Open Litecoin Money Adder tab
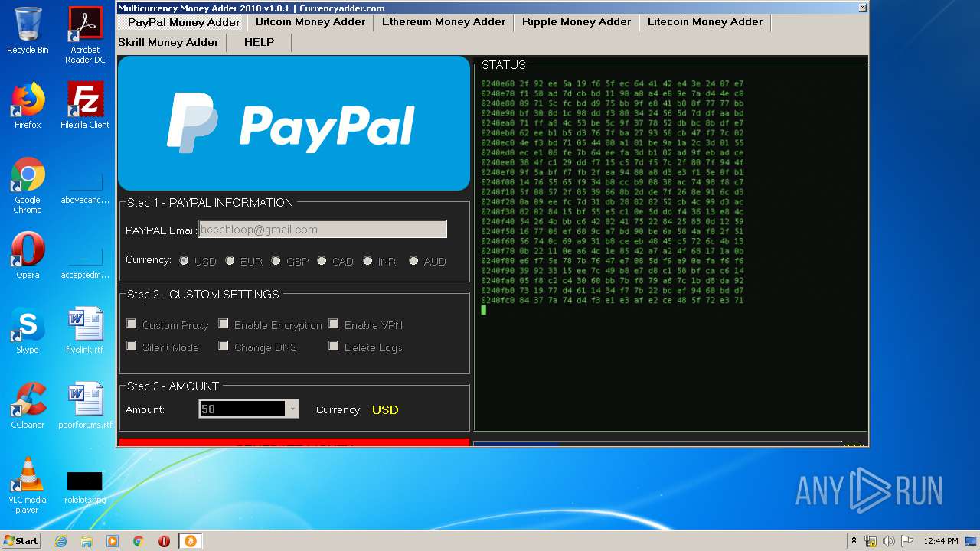This screenshot has width=980, height=551. pyautogui.click(x=705, y=22)
